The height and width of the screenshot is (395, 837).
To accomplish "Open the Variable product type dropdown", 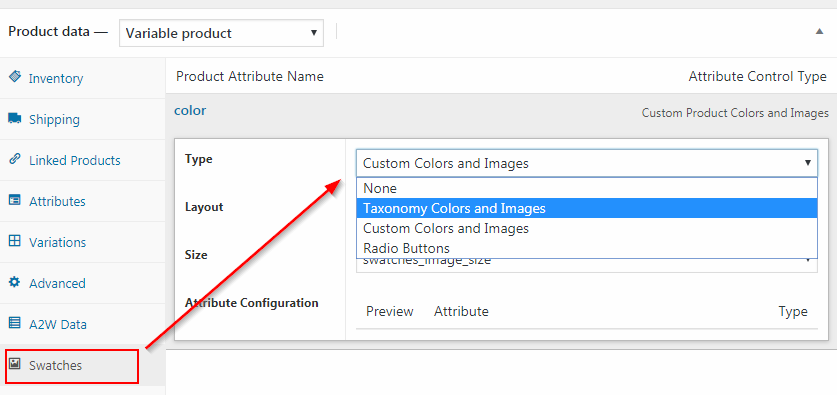I will click(221, 33).
